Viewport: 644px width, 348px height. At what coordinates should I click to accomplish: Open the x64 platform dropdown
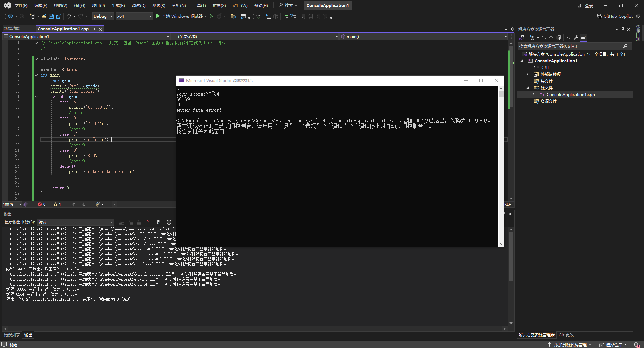(134, 16)
